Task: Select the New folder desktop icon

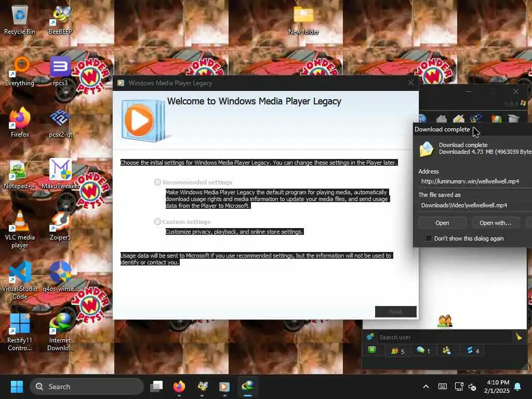Action: click(303, 20)
